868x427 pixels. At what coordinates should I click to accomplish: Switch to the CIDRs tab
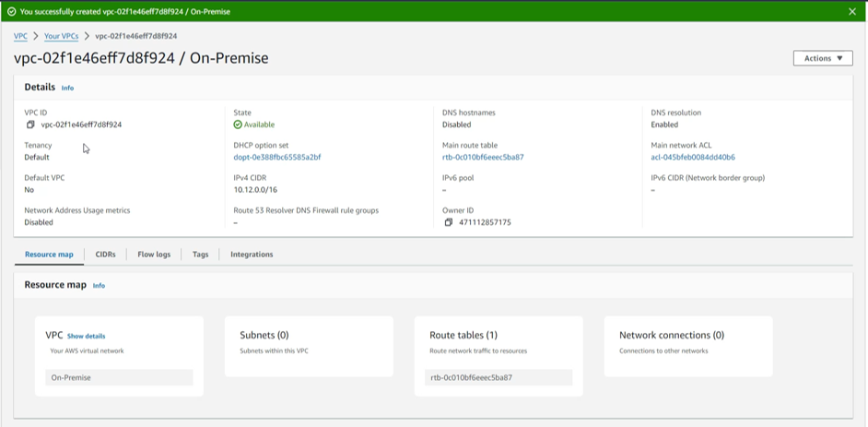click(x=105, y=255)
